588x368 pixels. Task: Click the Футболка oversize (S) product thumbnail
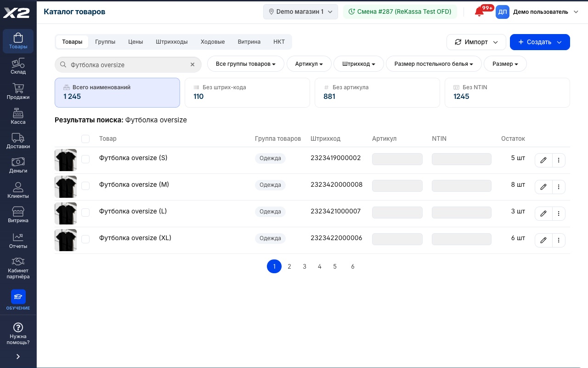click(x=66, y=160)
